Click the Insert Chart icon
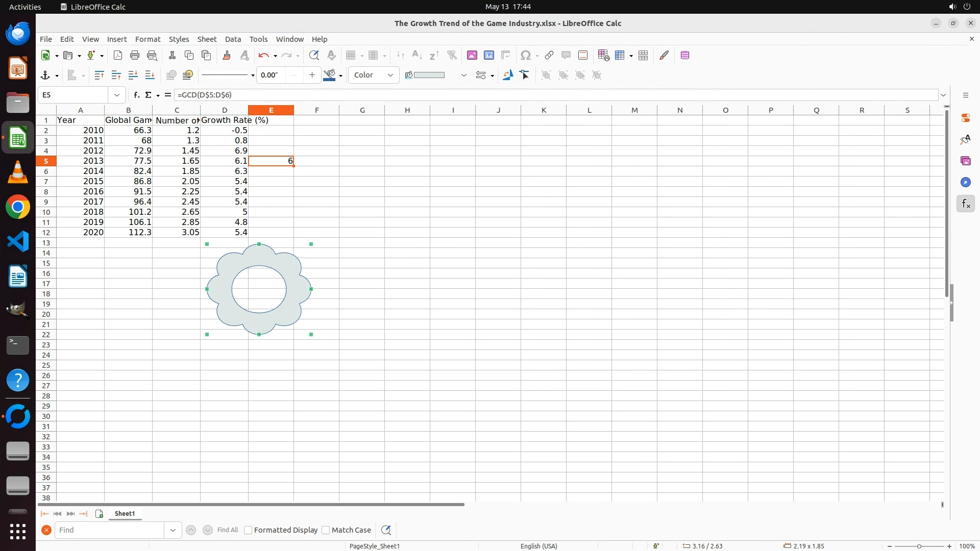This screenshot has height=551, width=980. pyautogui.click(x=488, y=56)
